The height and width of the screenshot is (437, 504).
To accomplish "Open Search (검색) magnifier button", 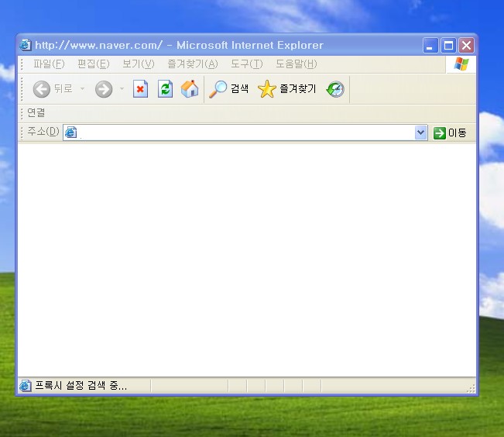I will pos(228,89).
